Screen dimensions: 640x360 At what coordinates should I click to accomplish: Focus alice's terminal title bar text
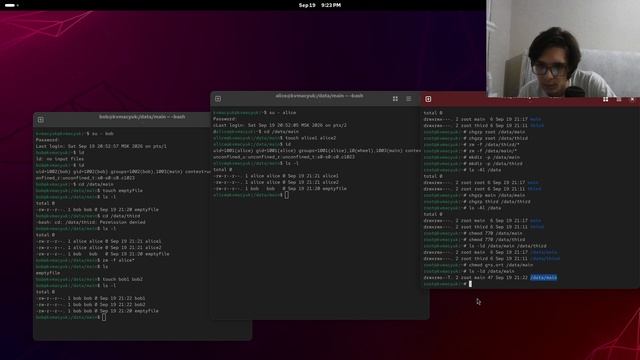(319, 96)
